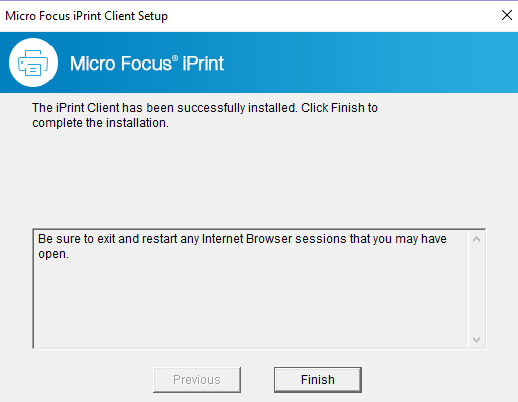Click the 'successfully installed' message line

pyautogui.click(x=205, y=108)
